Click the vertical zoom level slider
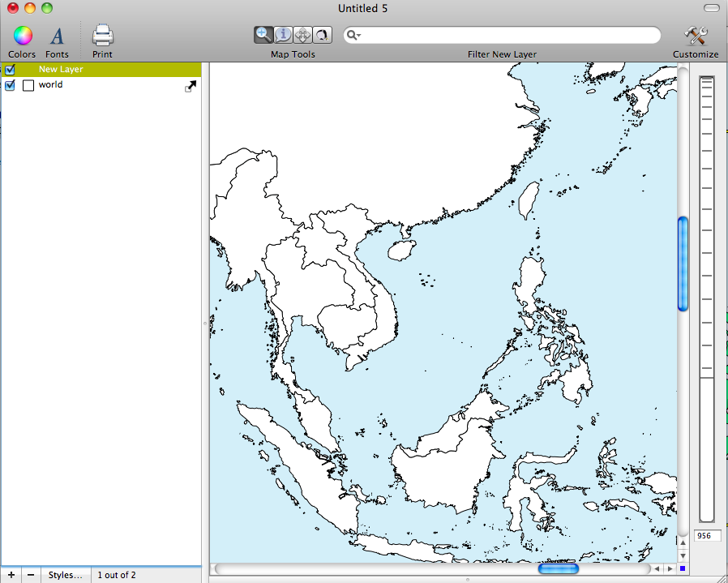This screenshot has width=728, height=583. pyautogui.click(x=706, y=300)
